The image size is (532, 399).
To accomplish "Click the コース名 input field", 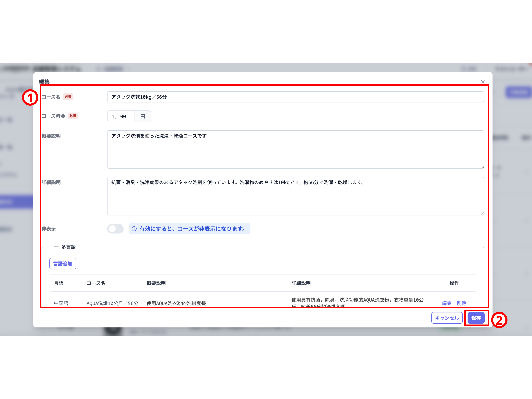I will (295, 97).
